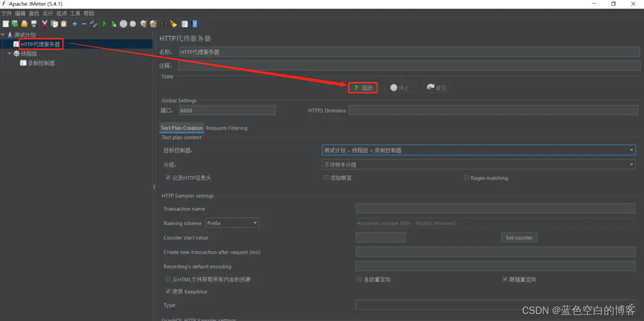The width and height of the screenshot is (644, 321).
Task: Click the Save floppy disk icon
Action: tap(34, 24)
